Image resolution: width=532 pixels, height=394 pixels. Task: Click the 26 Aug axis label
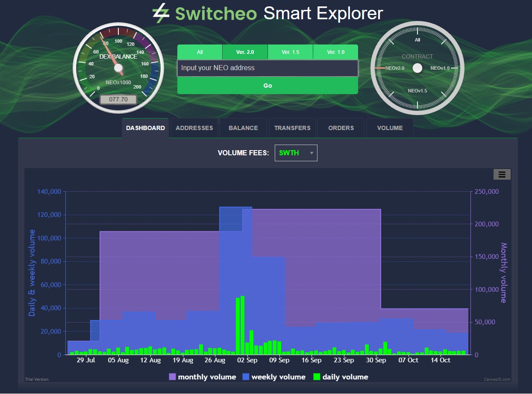tap(215, 360)
